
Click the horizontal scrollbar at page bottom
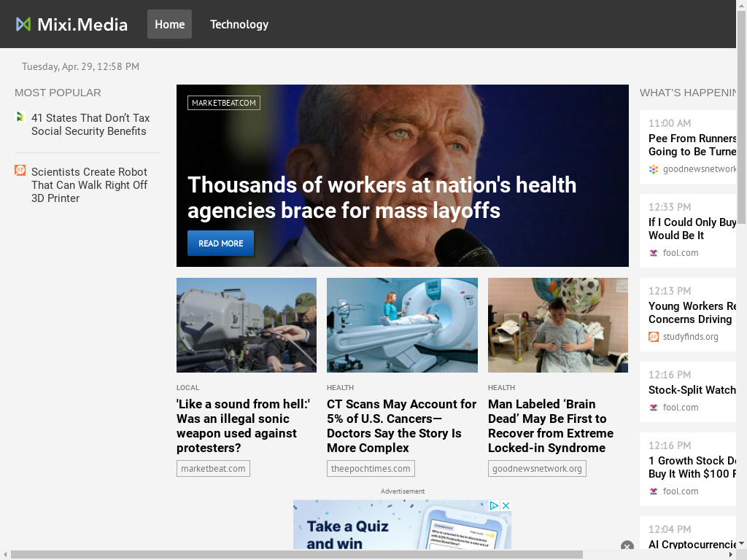296,555
